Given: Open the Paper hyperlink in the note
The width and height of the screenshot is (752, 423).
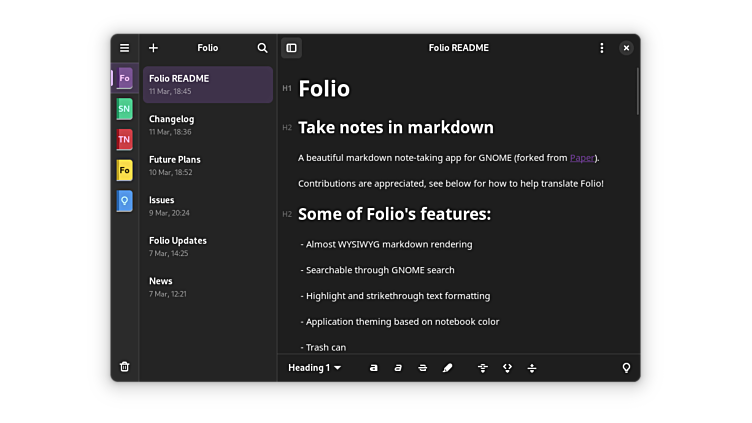Looking at the screenshot, I should point(581,158).
